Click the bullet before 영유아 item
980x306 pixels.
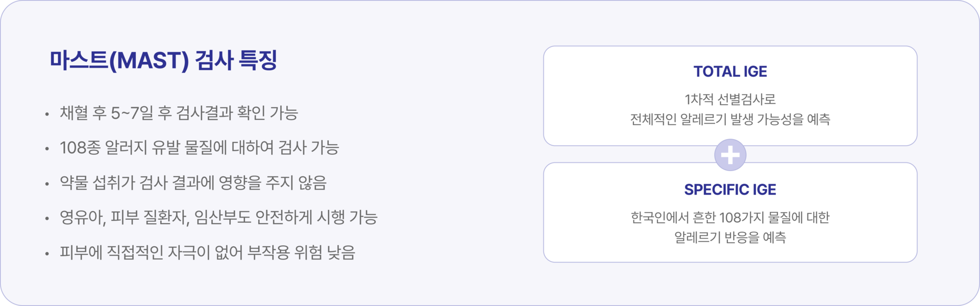pyautogui.click(x=47, y=219)
